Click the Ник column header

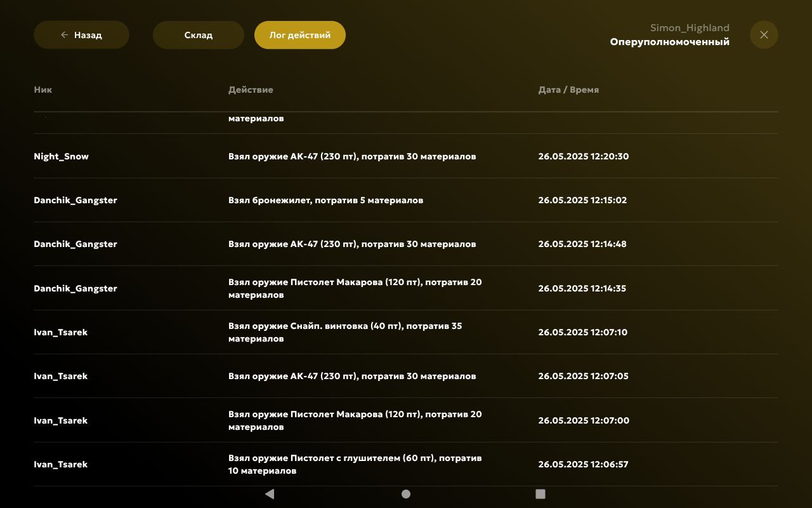(43, 90)
